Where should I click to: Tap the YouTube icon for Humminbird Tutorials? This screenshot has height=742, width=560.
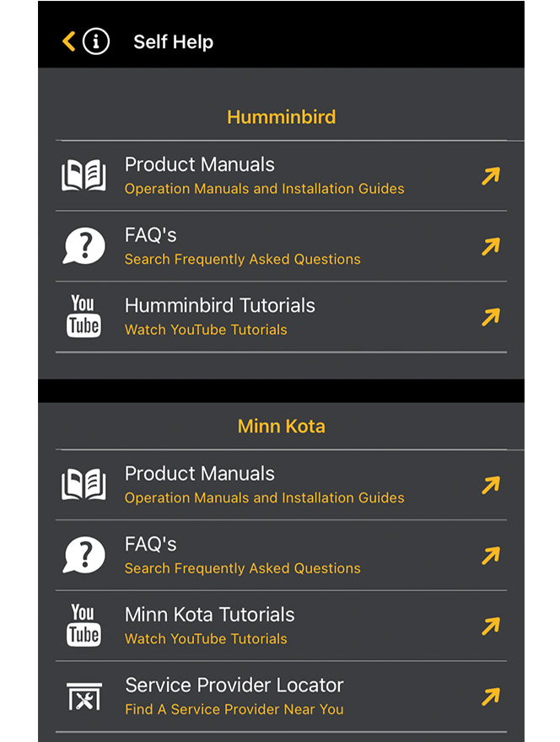(x=83, y=316)
